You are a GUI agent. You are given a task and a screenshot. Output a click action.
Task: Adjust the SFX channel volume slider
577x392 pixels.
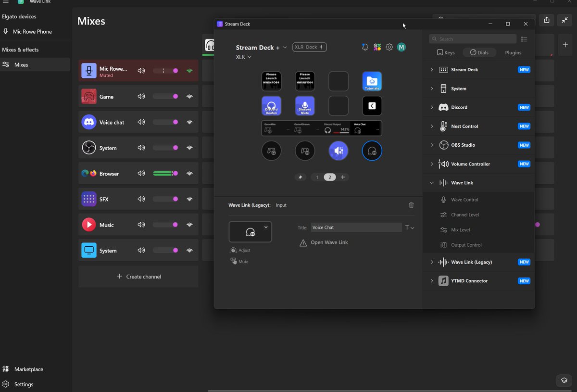[166, 199]
